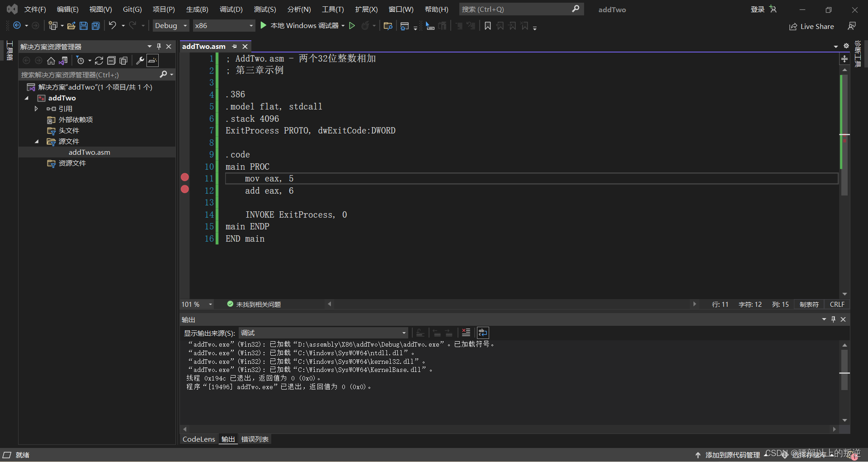Open the 调试(D) menu
Image resolution: width=868 pixels, height=462 pixels.
[231, 10]
